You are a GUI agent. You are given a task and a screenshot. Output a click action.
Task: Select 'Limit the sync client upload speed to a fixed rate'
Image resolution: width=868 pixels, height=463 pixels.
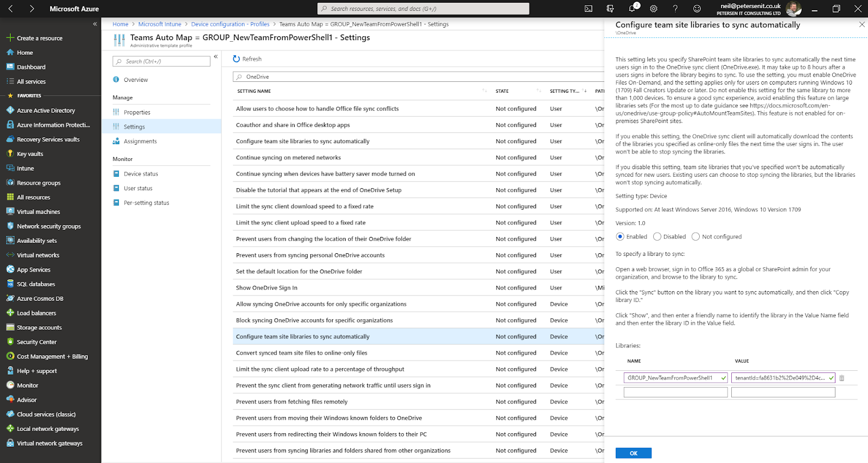tap(418, 222)
